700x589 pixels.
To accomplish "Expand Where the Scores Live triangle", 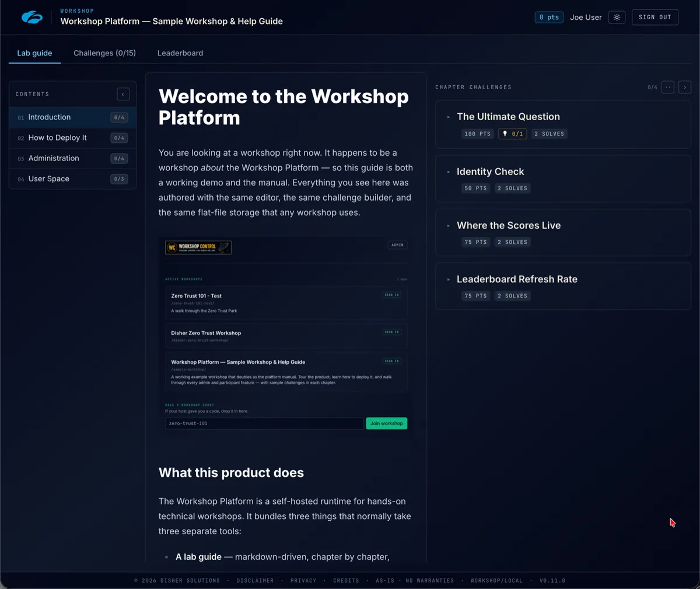I will tap(449, 226).
